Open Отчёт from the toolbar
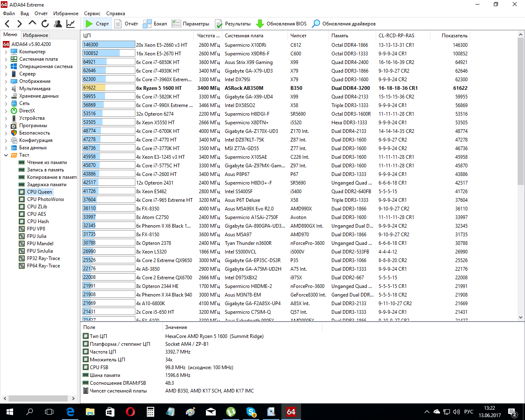525x420 pixels. tap(126, 24)
